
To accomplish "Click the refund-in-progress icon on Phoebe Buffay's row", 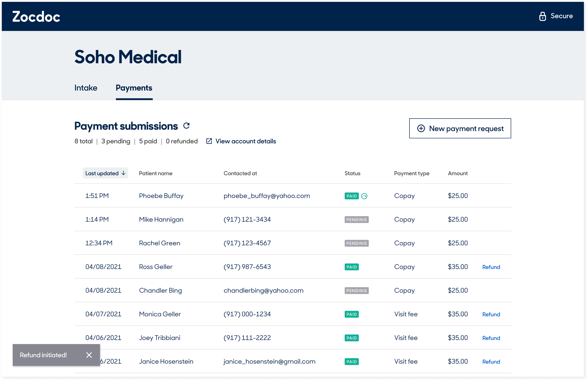I will coord(364,196).
